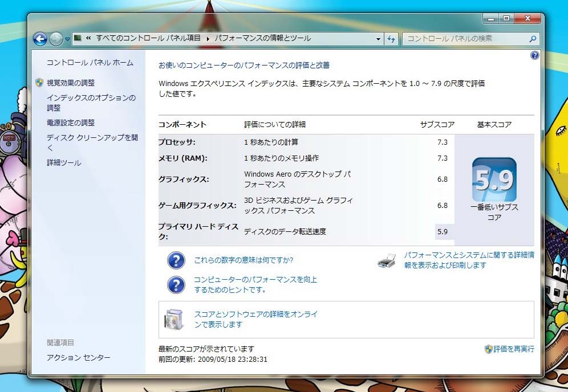568x392 pixels.
Task: Click パフォーマンスの情報とツール breadcrumb
Action: coord(263,38)
